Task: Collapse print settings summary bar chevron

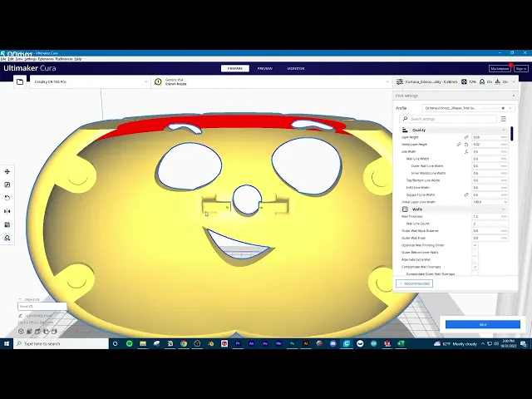Action: pos(514,81)
